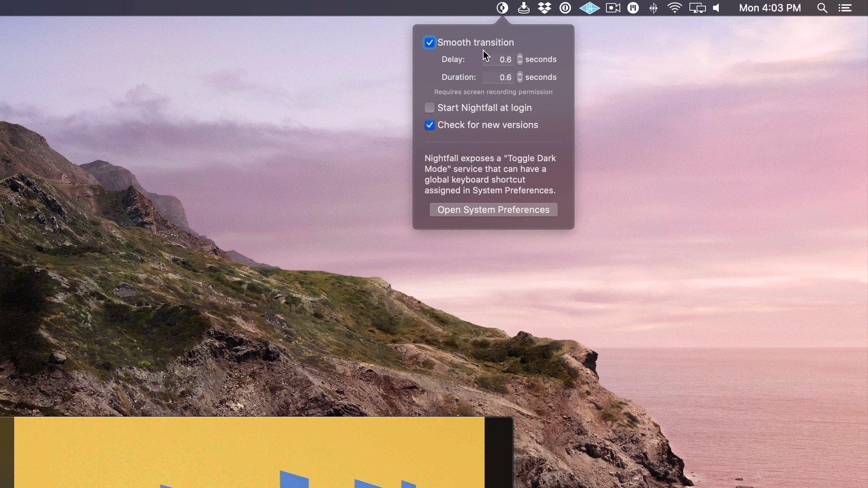This screenshot has width=868, height=488.
Task: Click the date and time in the menu bar
Action: point(769,8)
